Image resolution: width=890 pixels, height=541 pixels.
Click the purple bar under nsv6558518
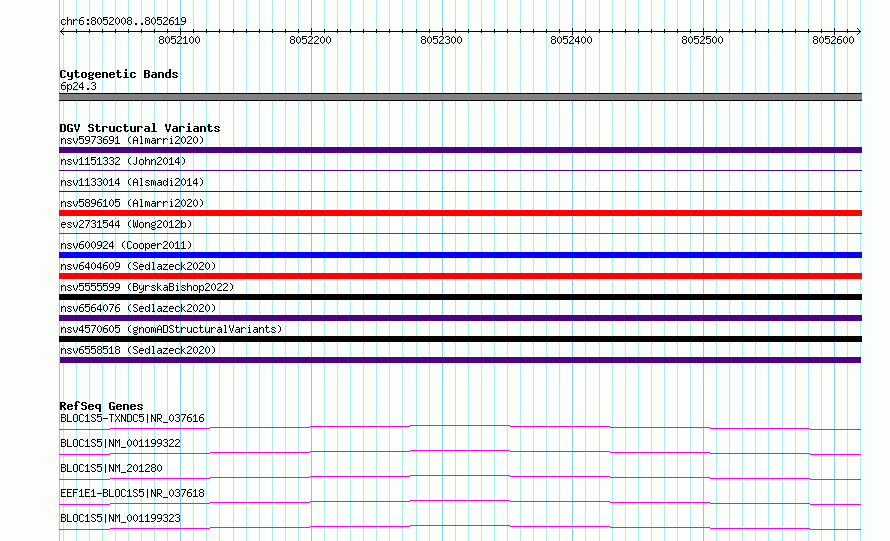[x=460, y=360]
